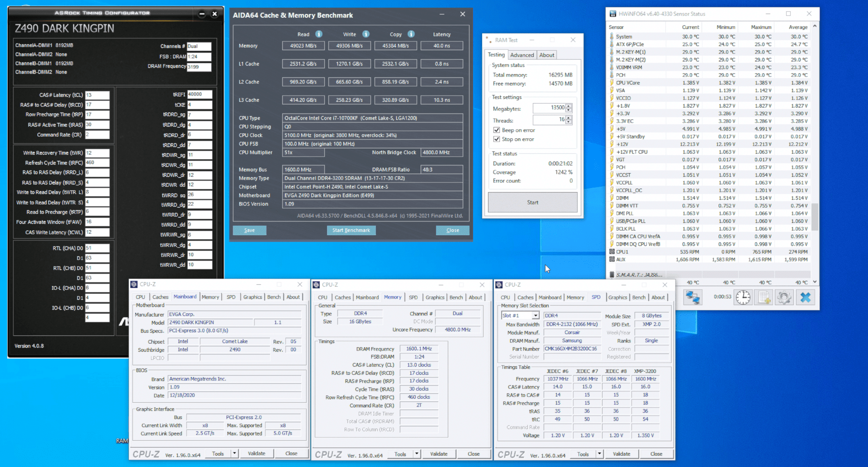868x467 pixels.
Task: Click HWiNFO scrollbar down arrow
Action: point(815,282)
